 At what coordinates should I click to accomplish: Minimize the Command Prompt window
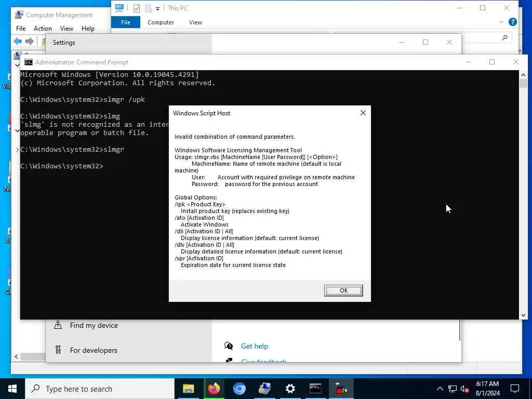click(469, 62)
